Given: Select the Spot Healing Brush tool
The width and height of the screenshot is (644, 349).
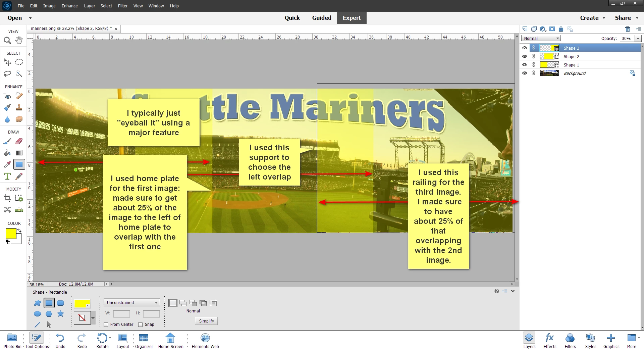Looking at the screenshot, I should point(19,96).
